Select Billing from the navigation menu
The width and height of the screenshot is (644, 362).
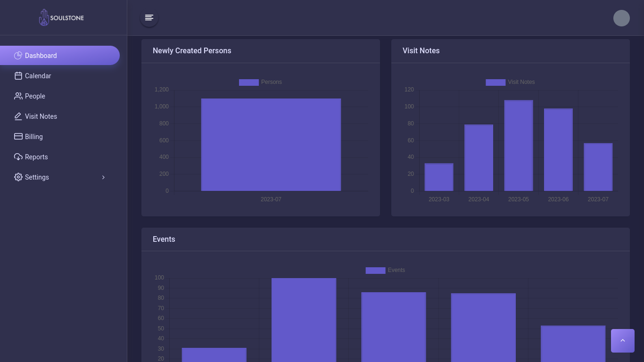click(x=34, y=136)
